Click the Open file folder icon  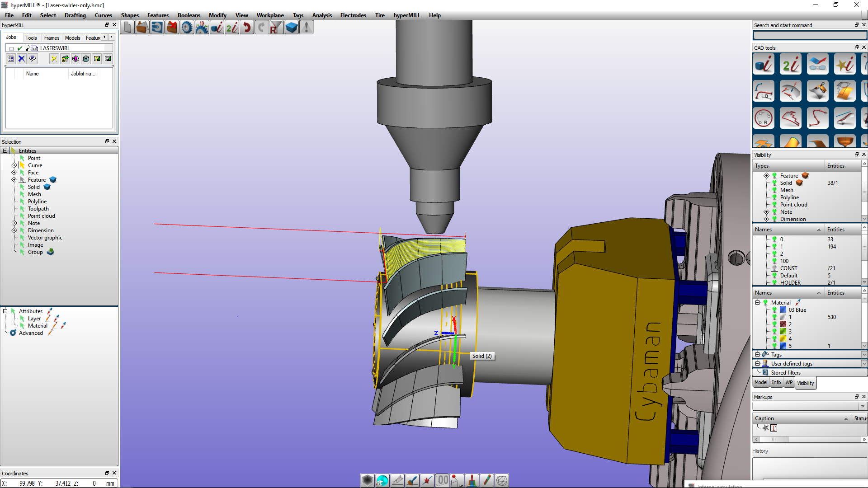point(142,28)
